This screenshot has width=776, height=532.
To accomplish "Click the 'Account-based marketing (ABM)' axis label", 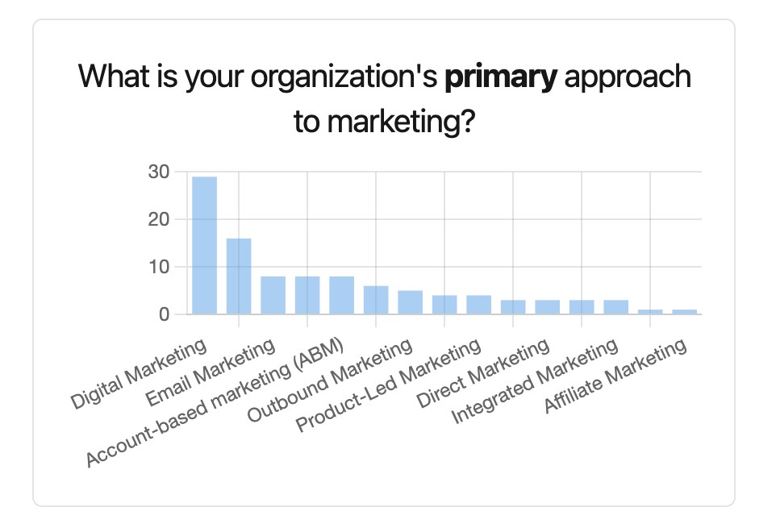I will click(x=216, y=403).
